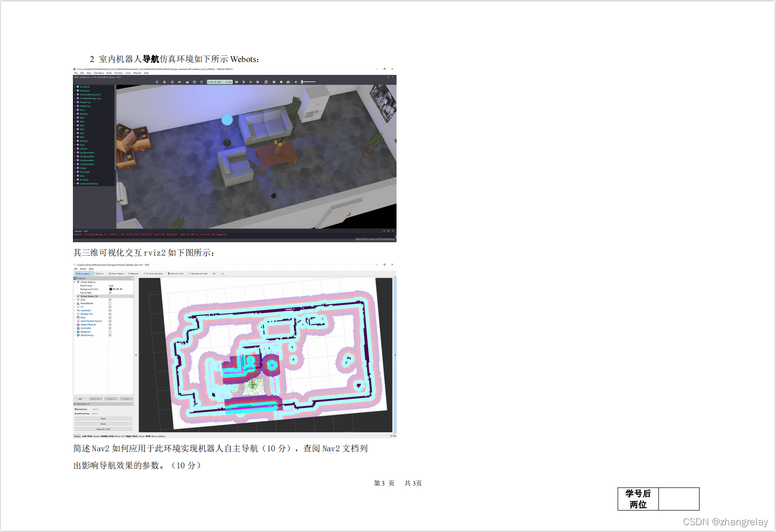Select the TurtleBot3Burger node in scene tree
Image resolution: width=776 pixels, height=532 pixels.
coord(90,98)
